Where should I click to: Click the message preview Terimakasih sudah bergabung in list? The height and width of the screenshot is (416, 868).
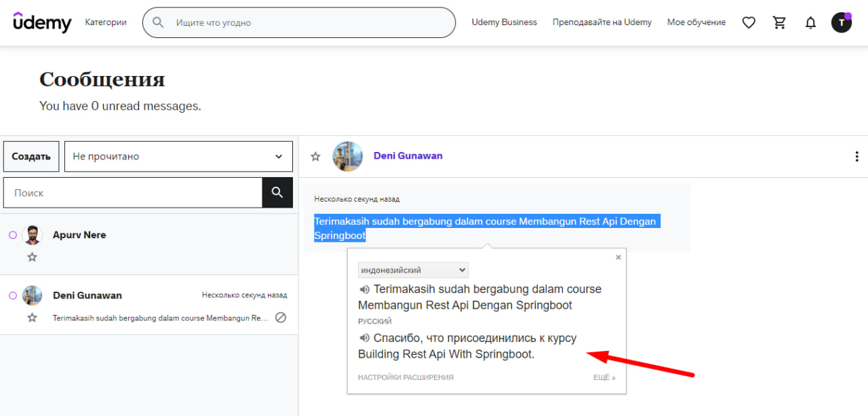click(160, 318)
